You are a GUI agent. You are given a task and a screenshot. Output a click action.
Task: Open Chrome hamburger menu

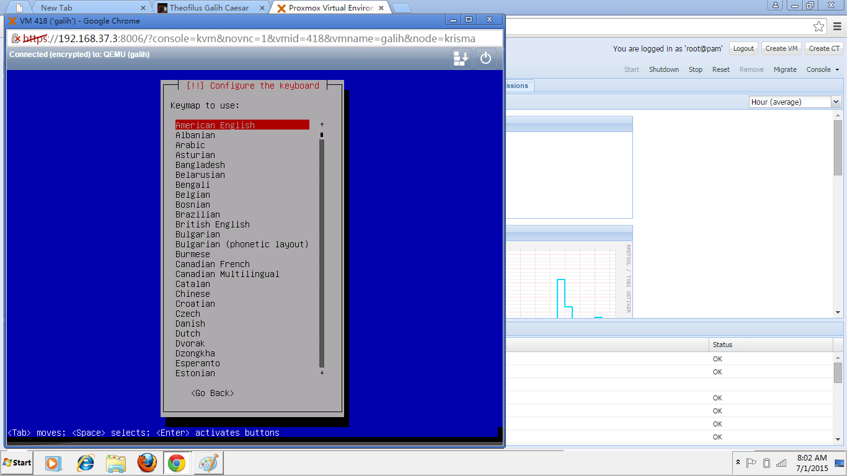point(838,26)
